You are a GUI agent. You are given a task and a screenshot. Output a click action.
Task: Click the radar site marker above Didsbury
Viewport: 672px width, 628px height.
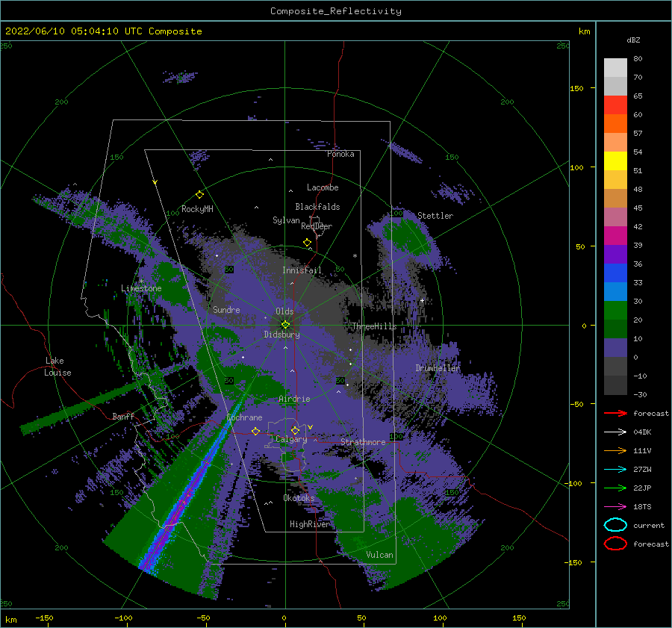point(285,325)
